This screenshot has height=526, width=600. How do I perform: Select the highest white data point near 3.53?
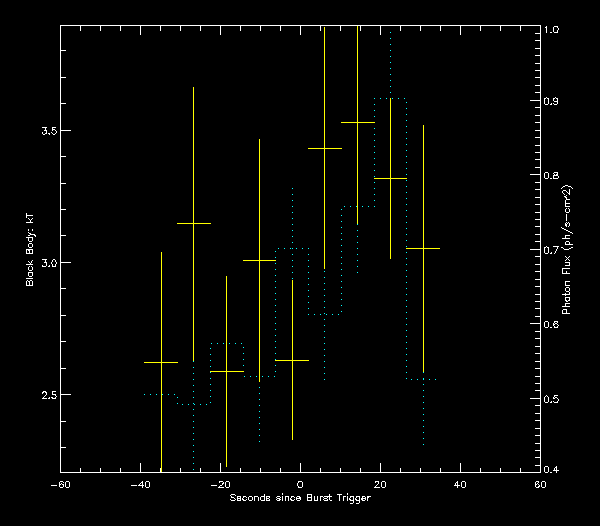(357, 122)
